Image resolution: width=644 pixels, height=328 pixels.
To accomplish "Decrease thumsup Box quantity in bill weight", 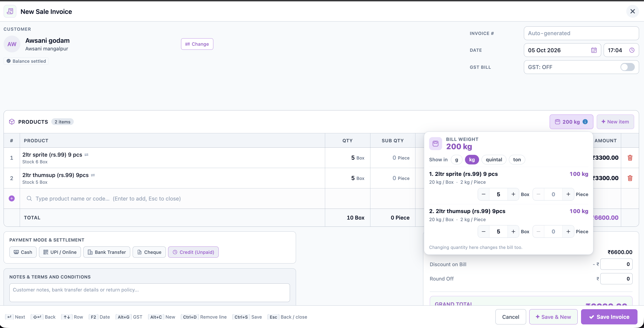I will tap(484, 231).
